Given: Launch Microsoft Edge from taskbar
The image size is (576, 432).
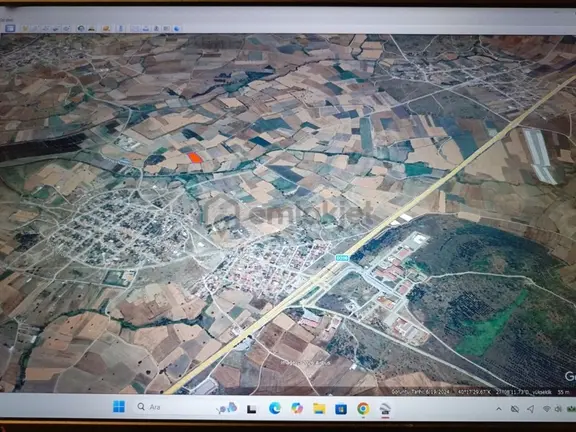Looking at the screenshot, I should click(x=274, y=408).
